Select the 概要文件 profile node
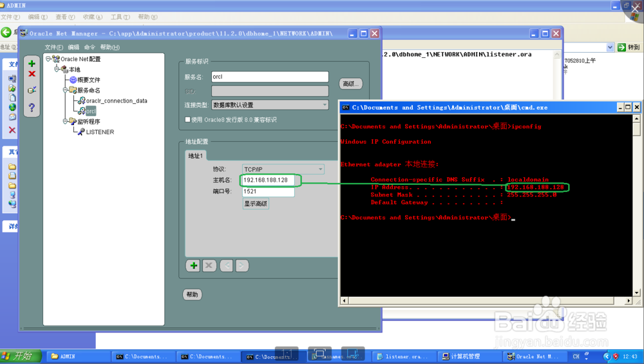Image resolution: width=644 pixels, height=364 pixels. point(88,80)
